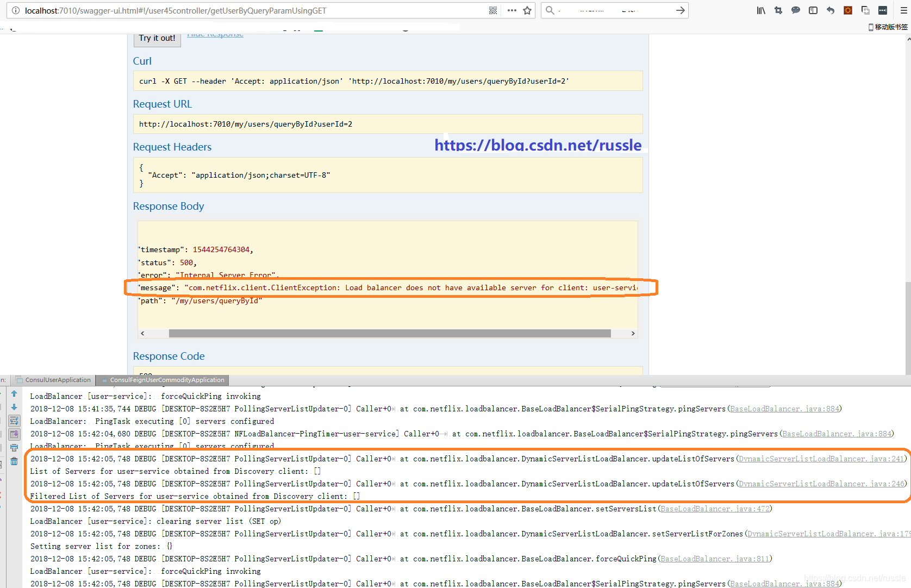Click the Accept header value text
The image size is (911, 588).
(261, 175)
